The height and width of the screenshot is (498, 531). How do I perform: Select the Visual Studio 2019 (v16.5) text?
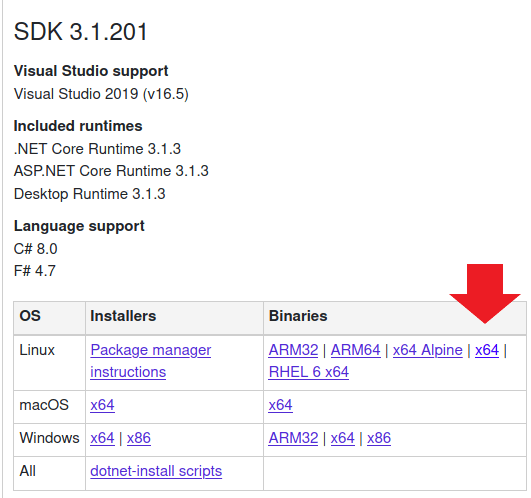coord(101,94)
